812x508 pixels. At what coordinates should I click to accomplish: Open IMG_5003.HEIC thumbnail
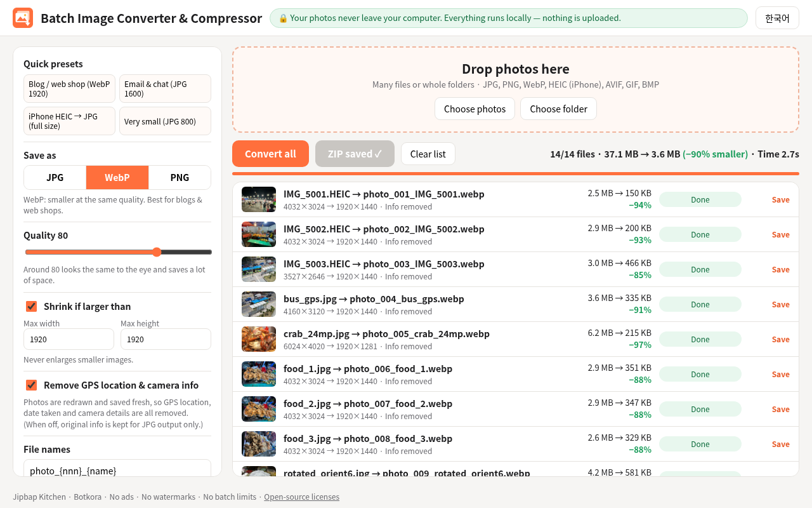coord(259,269)
